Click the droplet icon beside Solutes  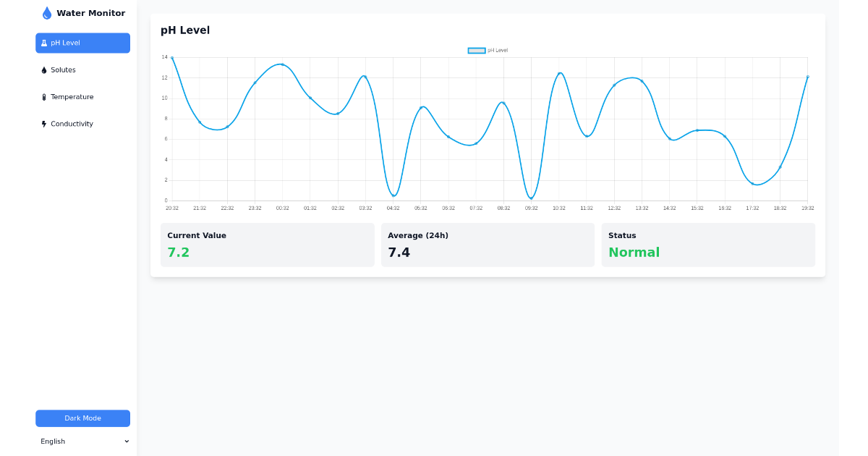pos(44,69)
